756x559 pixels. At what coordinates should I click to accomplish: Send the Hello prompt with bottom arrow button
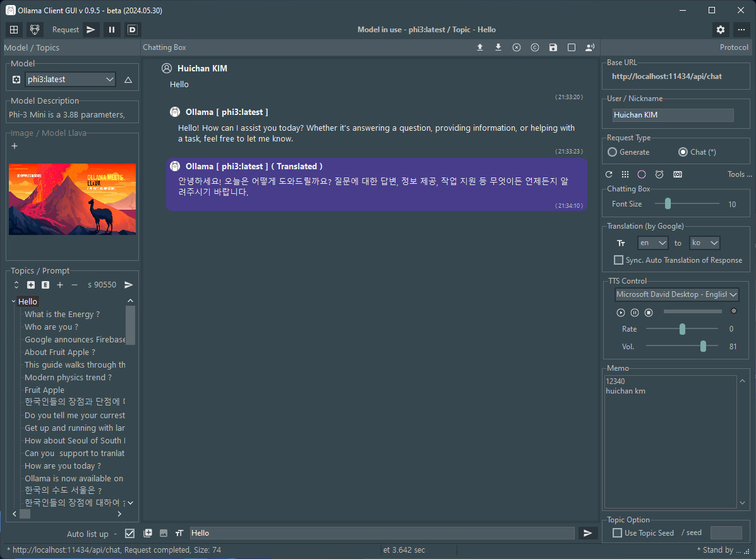tap(588, 533)
